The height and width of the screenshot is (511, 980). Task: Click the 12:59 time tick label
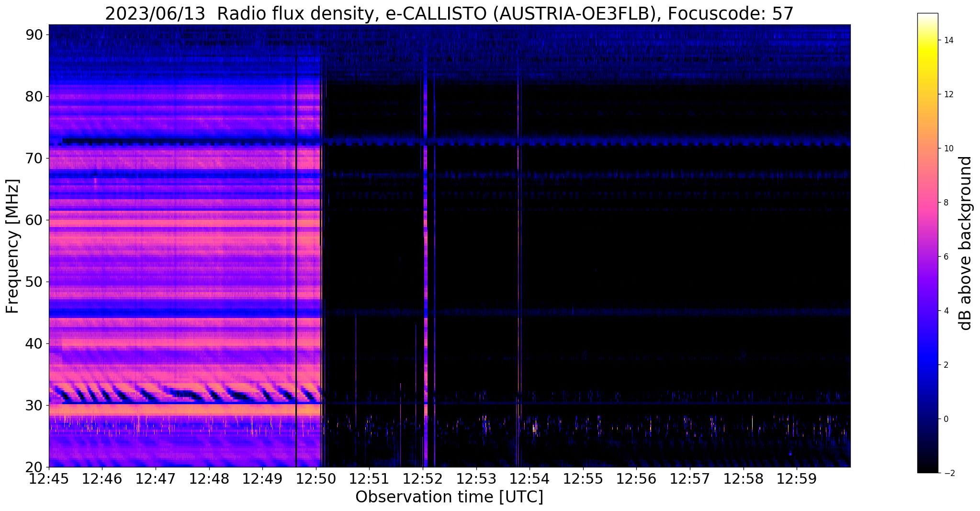point(797,478)
